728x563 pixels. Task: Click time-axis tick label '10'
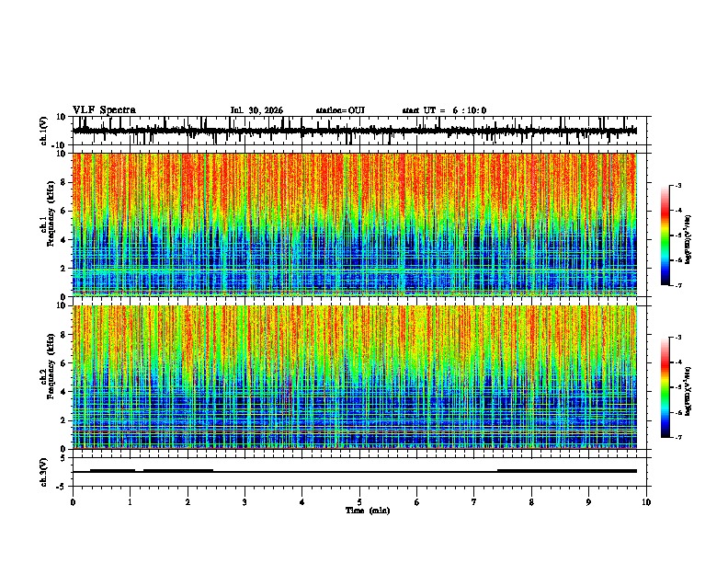point(646,502)
